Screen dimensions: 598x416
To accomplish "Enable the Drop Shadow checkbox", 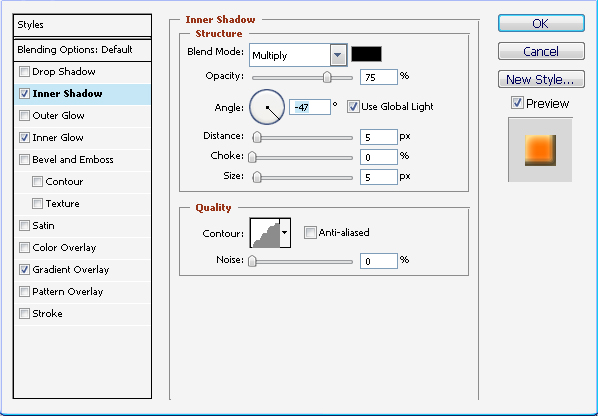I will click(x=24, y=72).
